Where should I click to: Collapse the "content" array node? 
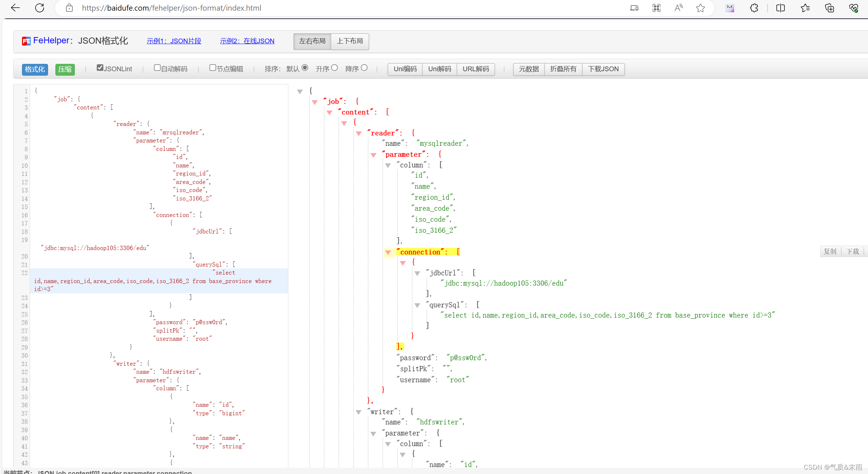[329, 113]
